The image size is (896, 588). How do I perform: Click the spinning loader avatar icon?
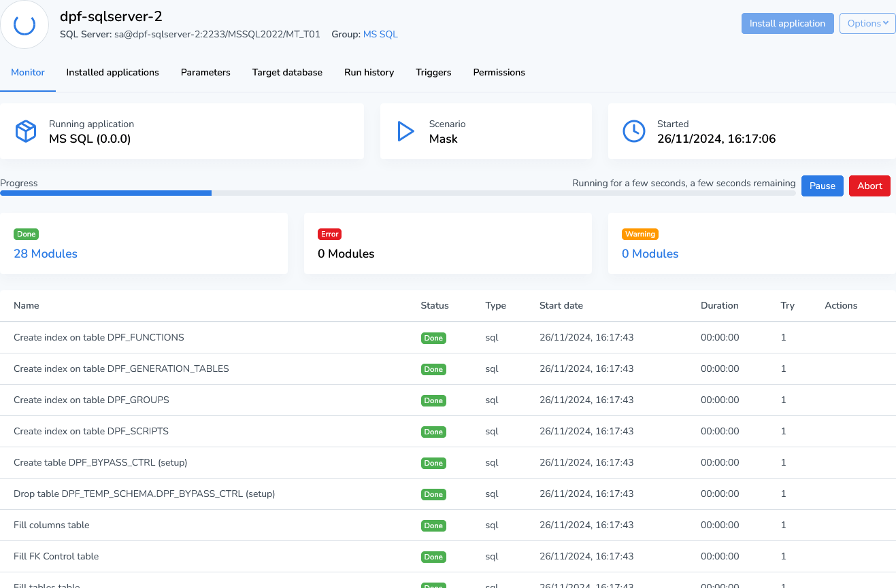[x=24, y=24]
